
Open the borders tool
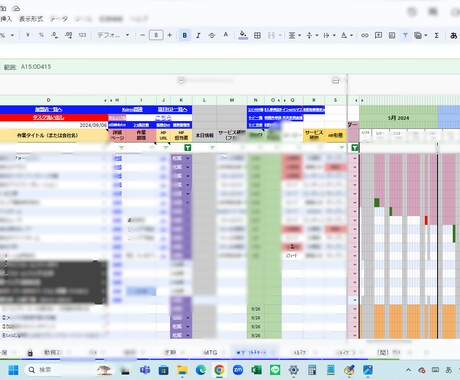click(257, 35)
